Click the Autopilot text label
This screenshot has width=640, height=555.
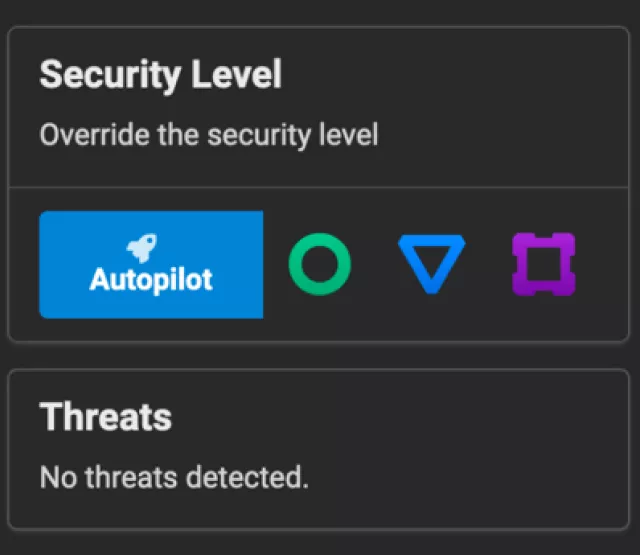(151, 279)
